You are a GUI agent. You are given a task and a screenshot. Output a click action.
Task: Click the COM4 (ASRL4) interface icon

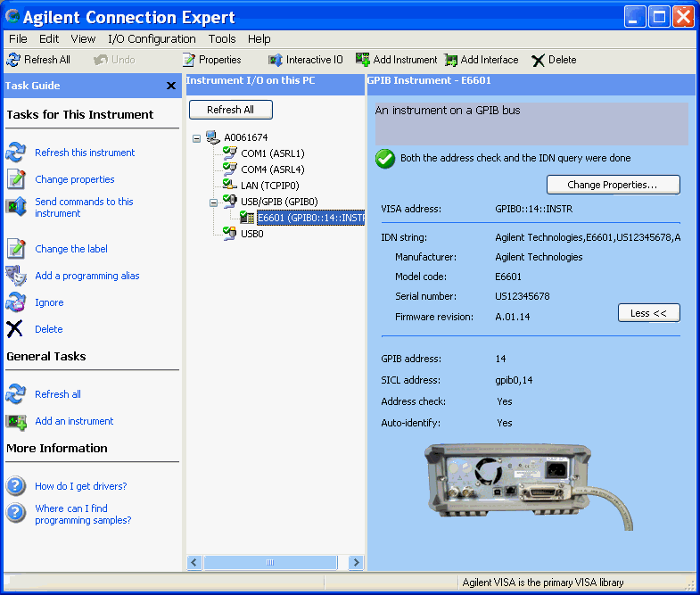click(x=229, y=169)
